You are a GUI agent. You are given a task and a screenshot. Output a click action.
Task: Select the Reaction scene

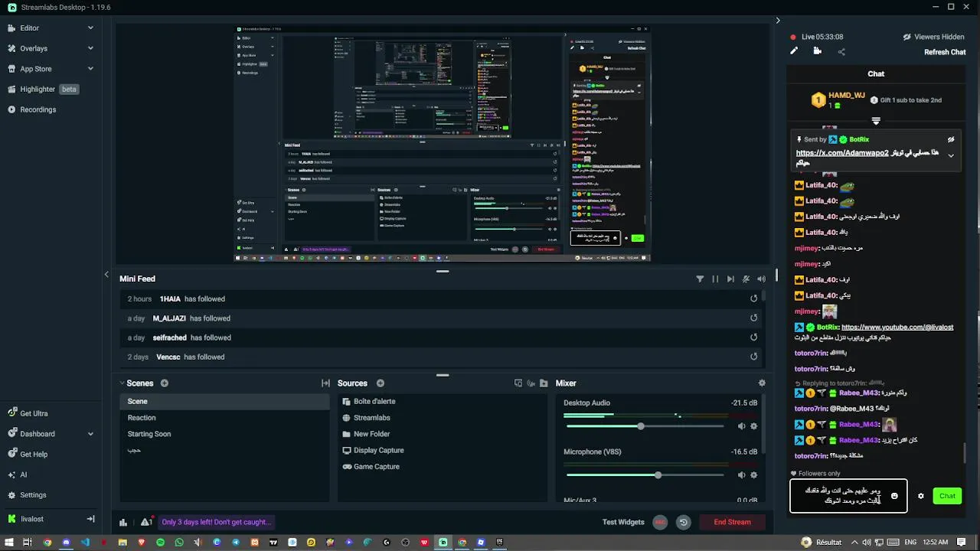coord(224,418)
